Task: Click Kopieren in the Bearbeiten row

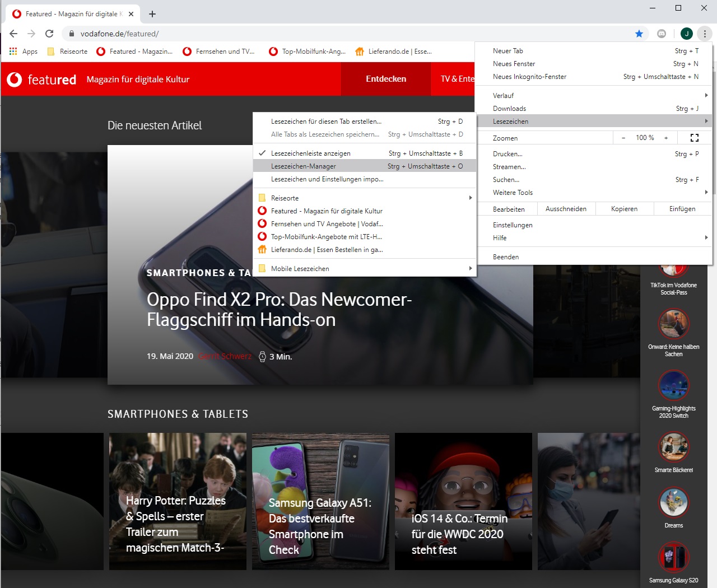Action: point(624,209)
